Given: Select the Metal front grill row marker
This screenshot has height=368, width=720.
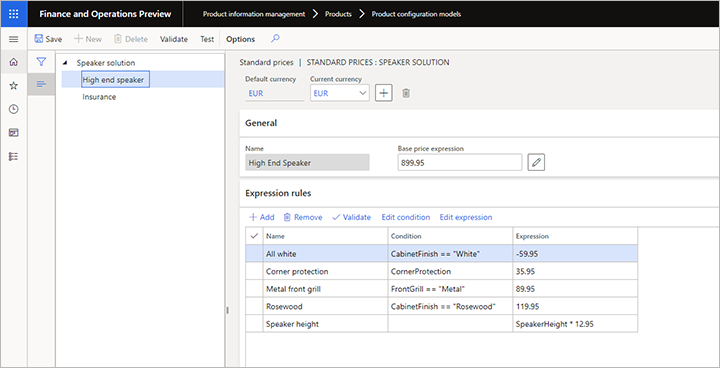Looking at the screenshot, I should tap(254, 289).
